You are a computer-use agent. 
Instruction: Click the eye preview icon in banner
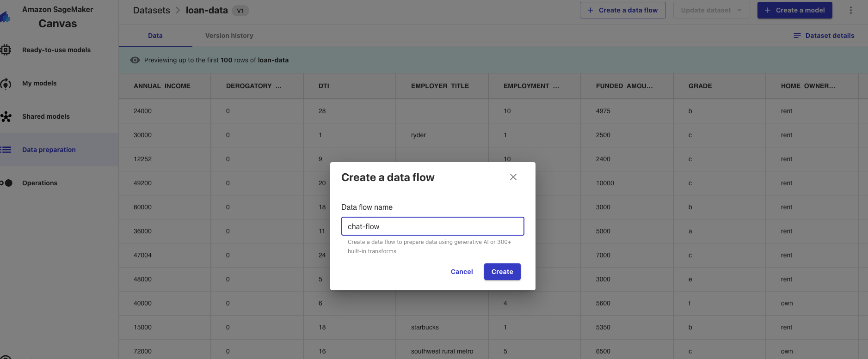pyautogui.click(x=135, y=60)
